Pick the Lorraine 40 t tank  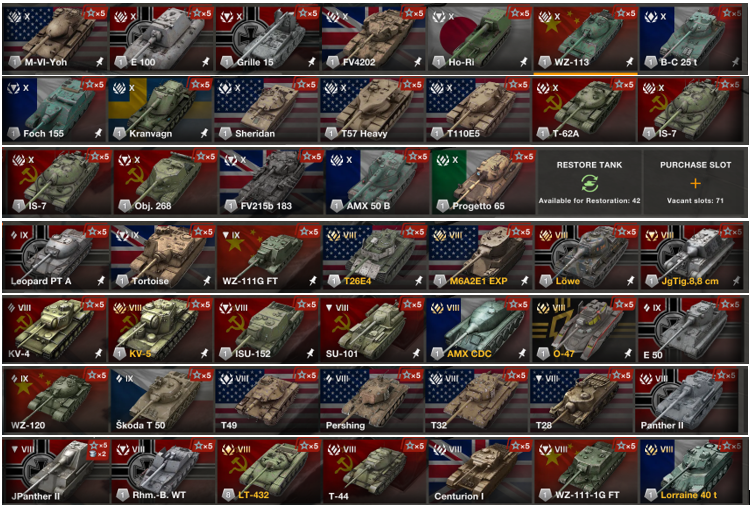[692, 471]
